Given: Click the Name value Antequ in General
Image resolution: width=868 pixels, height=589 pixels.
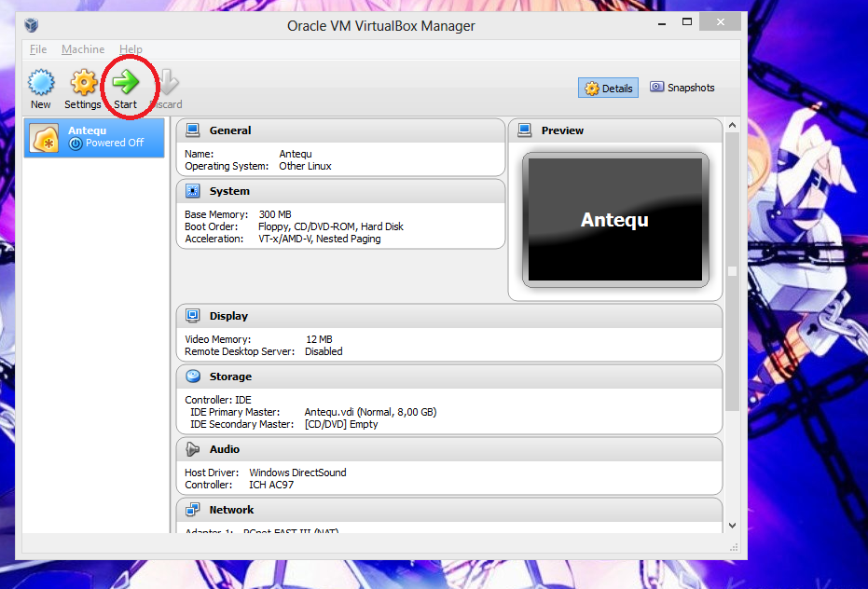Looking at the screenshot, I should (296, 154).
